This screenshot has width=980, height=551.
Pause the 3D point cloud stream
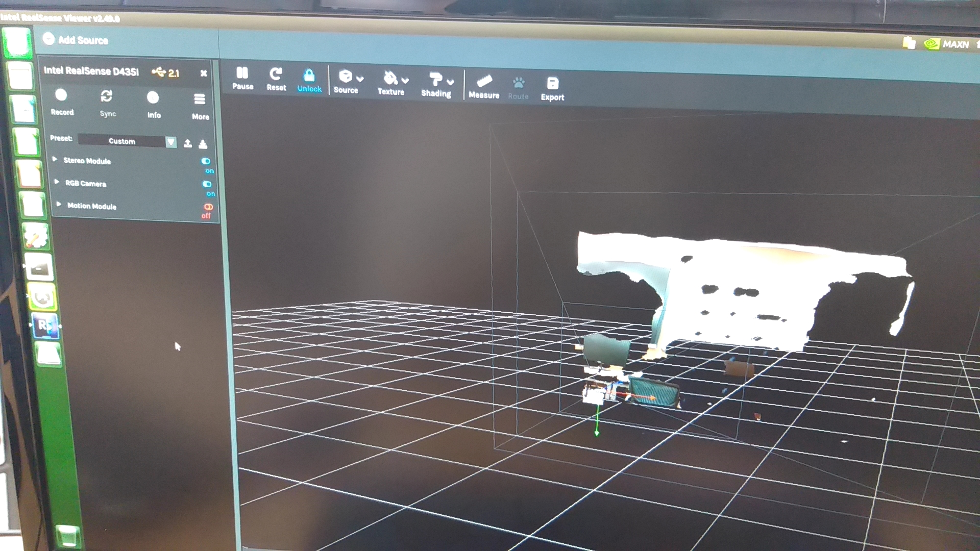coord(242,78)
